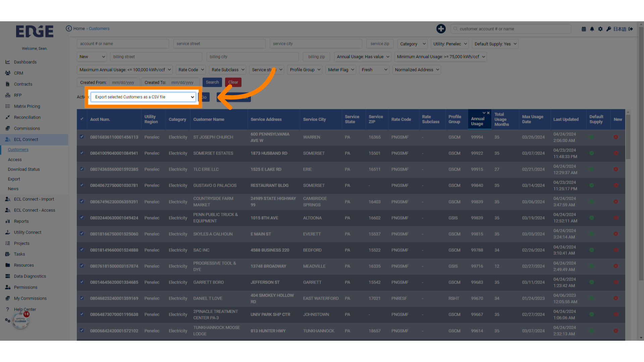Open the Rate Code dropdown
644x362 pixels.
191,70
